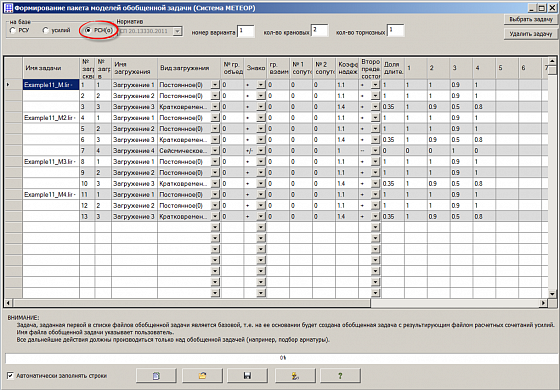This screenshot has width=560, height=390.
Task: Run the calculation with the lightning icon
Action: tap(295, 375)
